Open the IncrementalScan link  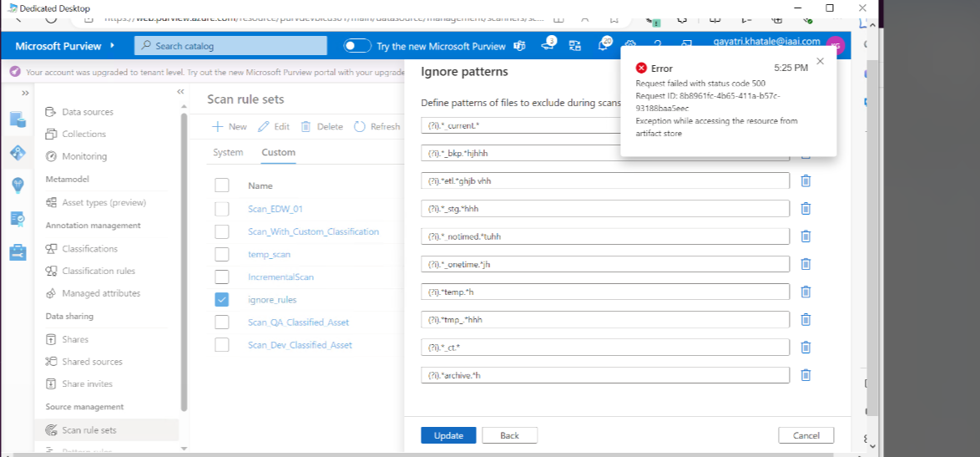tap(280, 277)
